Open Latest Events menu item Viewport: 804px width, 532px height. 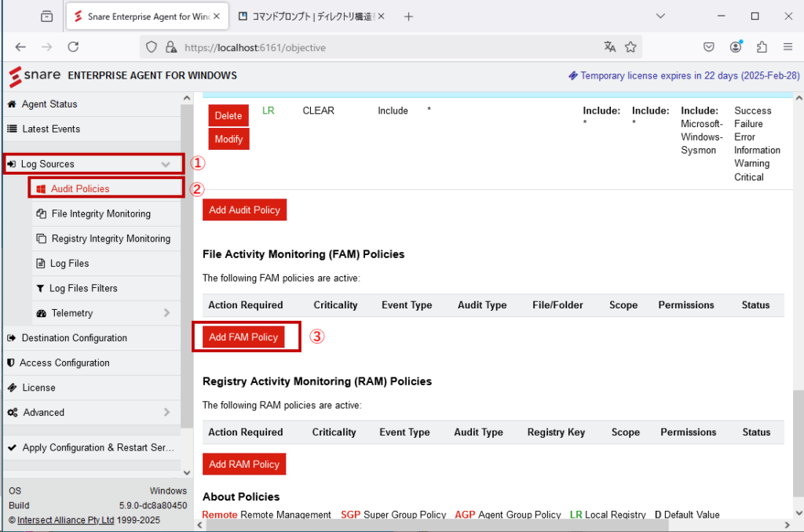point(93,129)
